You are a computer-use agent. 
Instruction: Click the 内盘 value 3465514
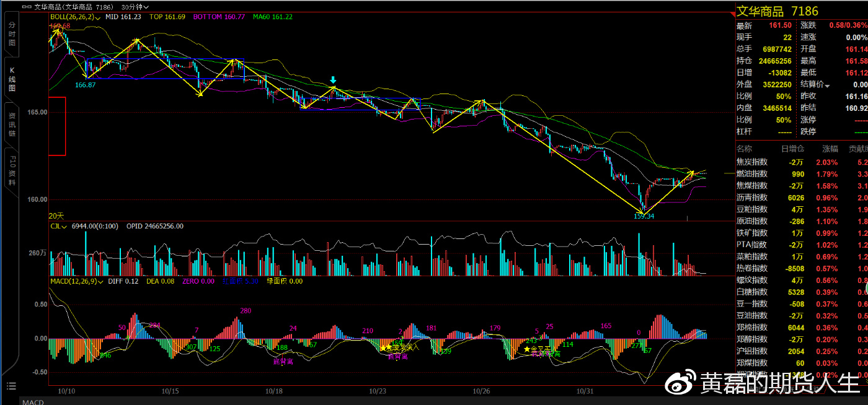pyautogui.click(x=776, y=108)
